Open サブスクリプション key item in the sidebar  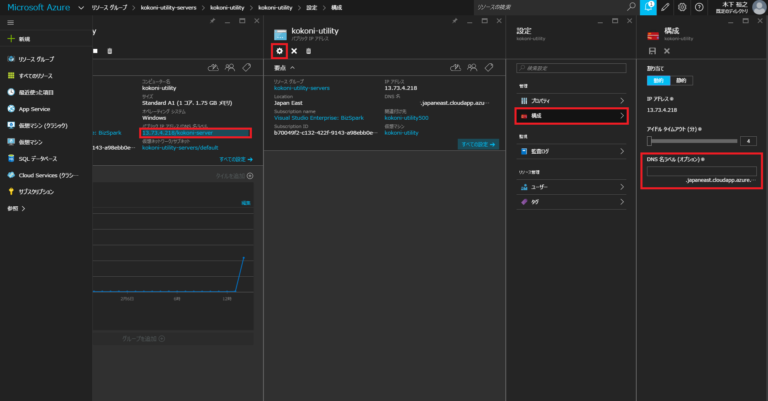[x=30, y=191]
